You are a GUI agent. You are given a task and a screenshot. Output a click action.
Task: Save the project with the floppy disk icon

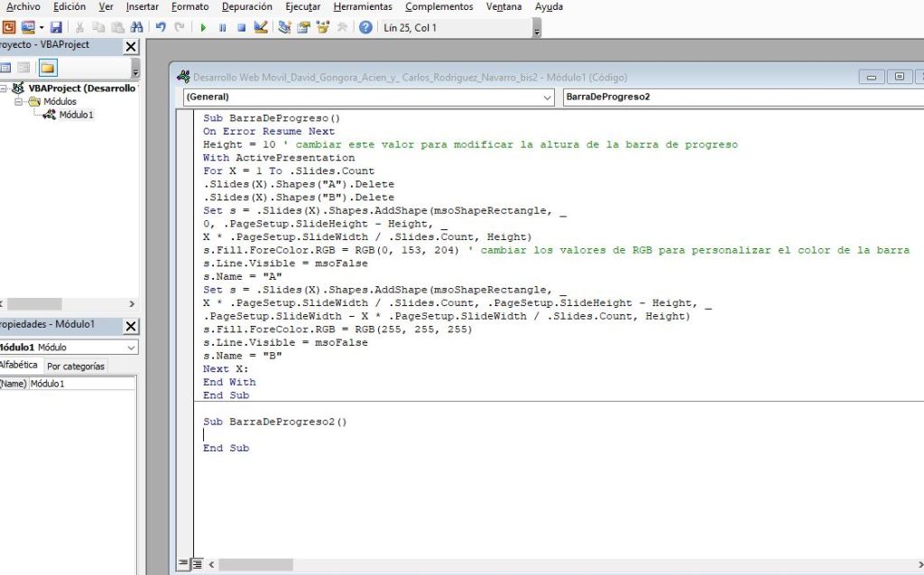click(56, 28)
